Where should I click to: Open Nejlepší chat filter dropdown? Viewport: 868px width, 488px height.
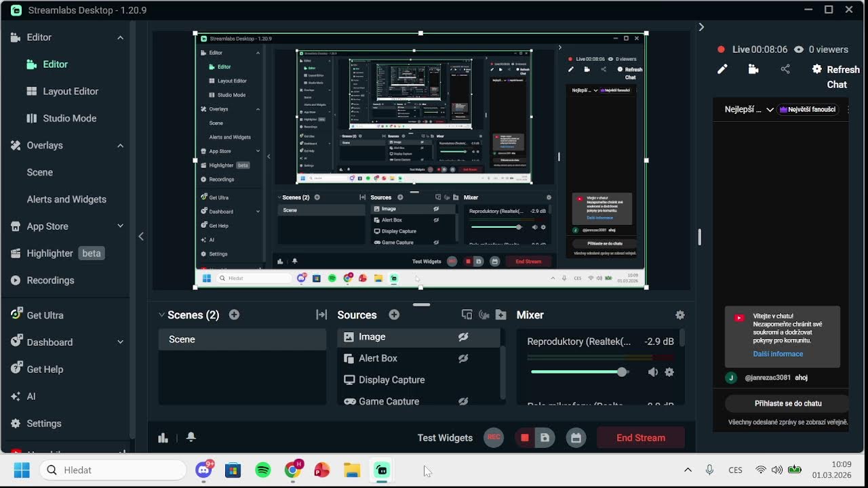click(x=749, y=109)
